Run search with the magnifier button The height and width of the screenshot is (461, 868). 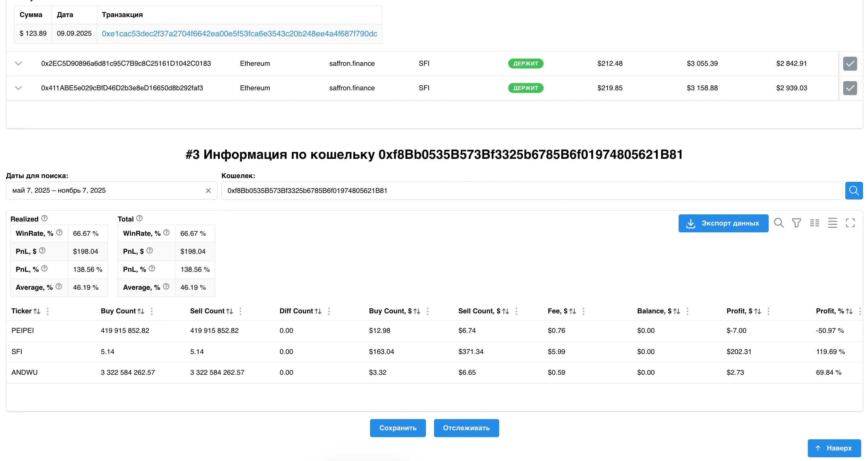pyautogui.click(x=854, y=190)
